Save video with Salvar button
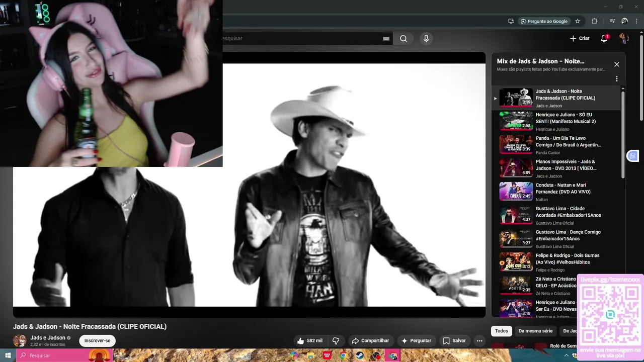The width and height of the screenshot is (644, 362). click(x=454, y=341)
